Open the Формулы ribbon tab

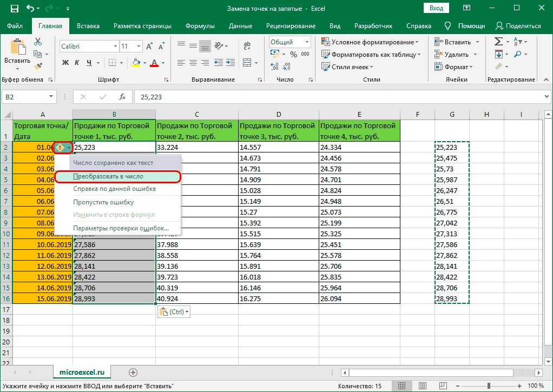(200, 26)
